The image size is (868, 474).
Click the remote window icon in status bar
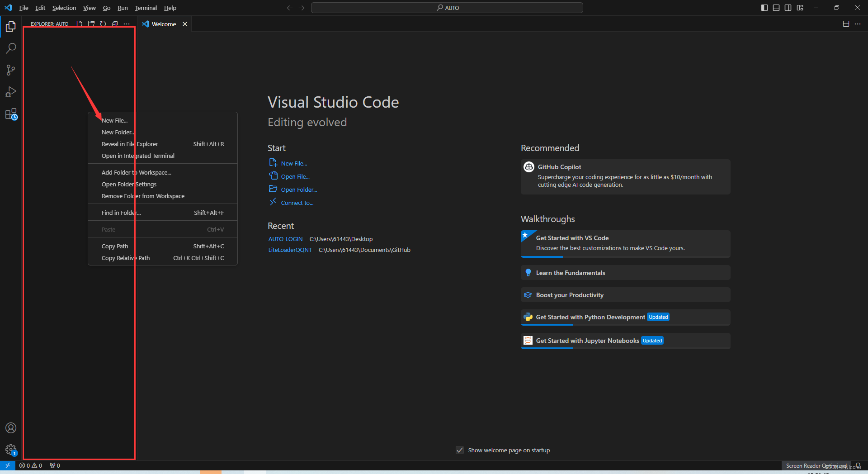point(8,465)
